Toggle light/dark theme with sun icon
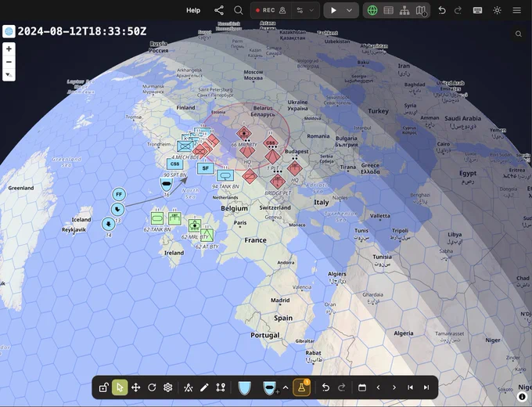Viewport: 532px width, 407px height. [x=497, y=10]
